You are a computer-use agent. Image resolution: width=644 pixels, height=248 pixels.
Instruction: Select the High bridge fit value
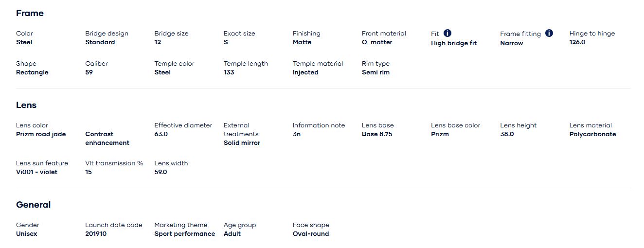(453, 43)
